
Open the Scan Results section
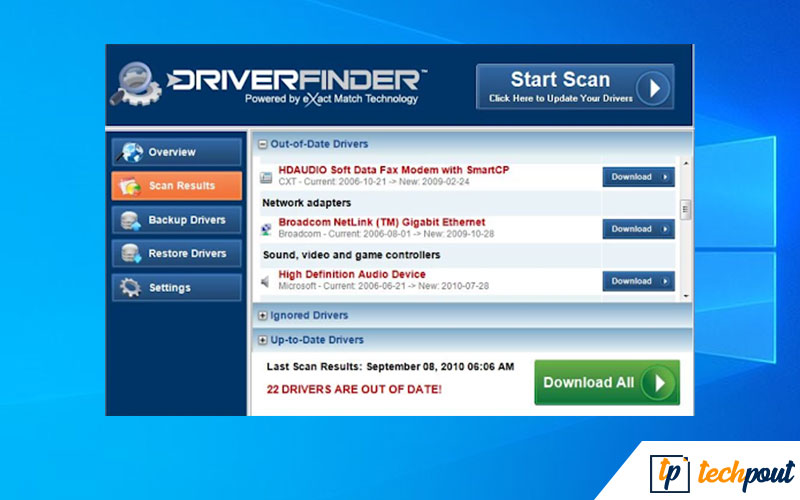177,186
